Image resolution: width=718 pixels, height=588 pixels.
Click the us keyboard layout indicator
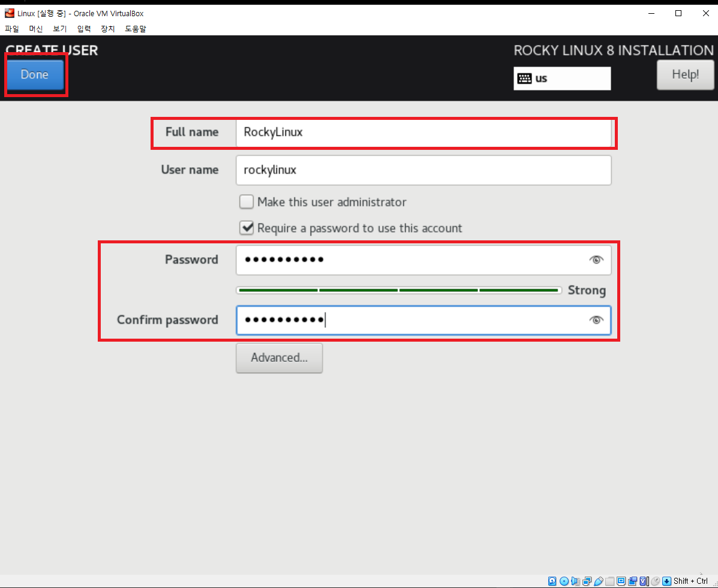(562, 79)
